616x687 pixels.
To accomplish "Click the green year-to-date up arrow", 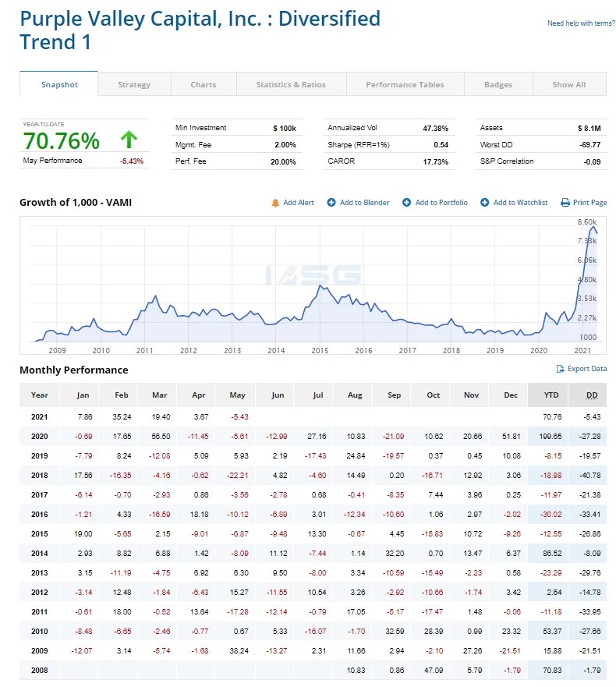I will (129, 140).
